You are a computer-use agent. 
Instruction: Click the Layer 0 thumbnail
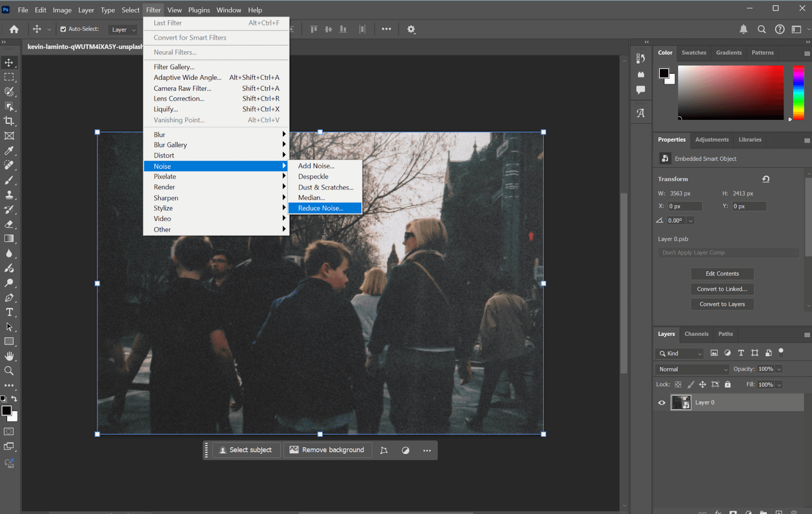[681, 402]
